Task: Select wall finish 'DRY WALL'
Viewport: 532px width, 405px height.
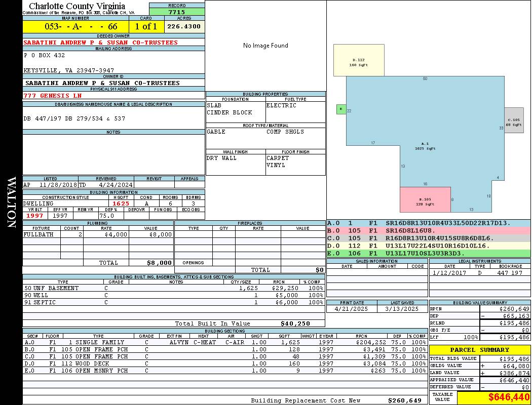Action: [221, 158]
